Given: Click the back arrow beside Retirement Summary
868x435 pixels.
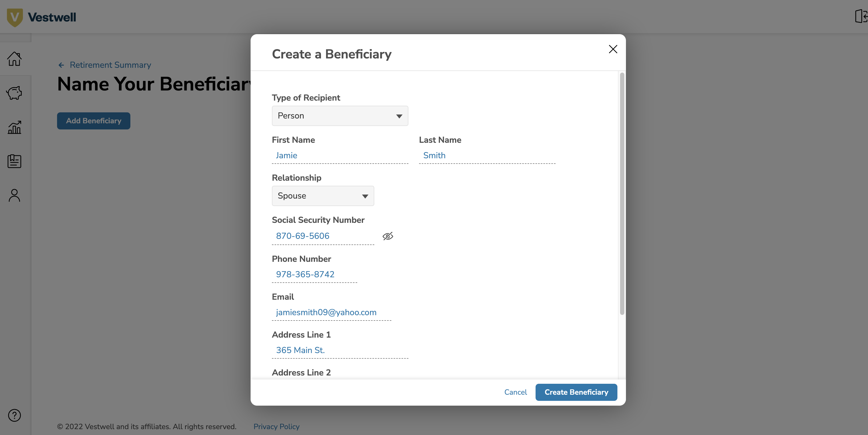Looking at the screenshot, I should 61,65.
